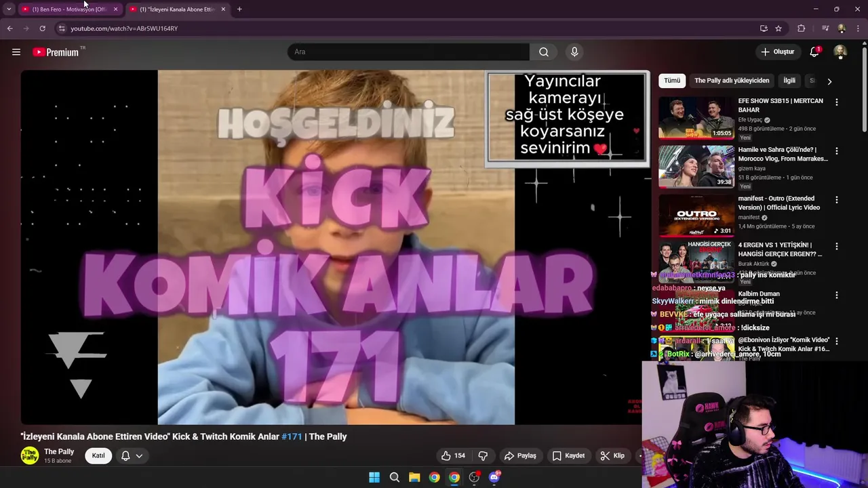Open Hamile ve Sahra Çölü'nde thumbnail
The image size is (868, 488).
(696, 167)
